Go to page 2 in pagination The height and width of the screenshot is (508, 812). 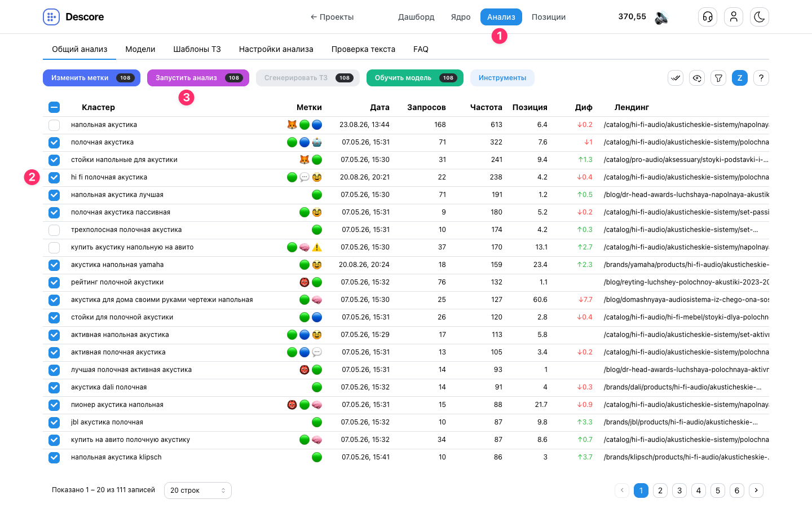point(660,491)
